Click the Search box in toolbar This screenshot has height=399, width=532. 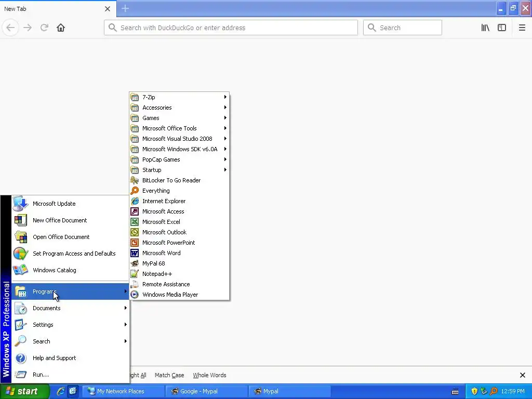pyautogui.click(x=403, y=28)
